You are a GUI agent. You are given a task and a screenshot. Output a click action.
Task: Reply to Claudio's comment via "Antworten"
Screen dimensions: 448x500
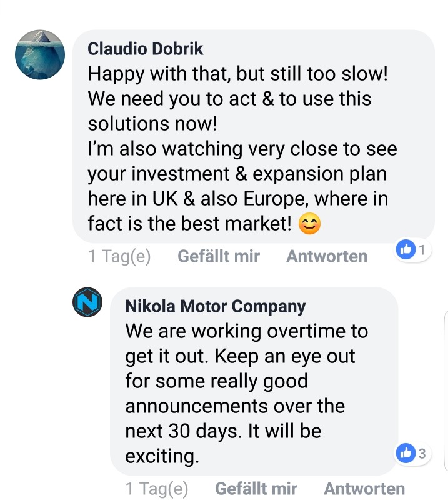click(x=327, y=256)
